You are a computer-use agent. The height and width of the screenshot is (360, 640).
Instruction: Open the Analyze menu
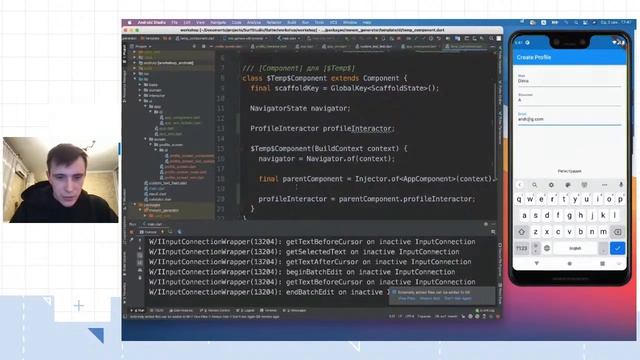click(x=254, y=22)
